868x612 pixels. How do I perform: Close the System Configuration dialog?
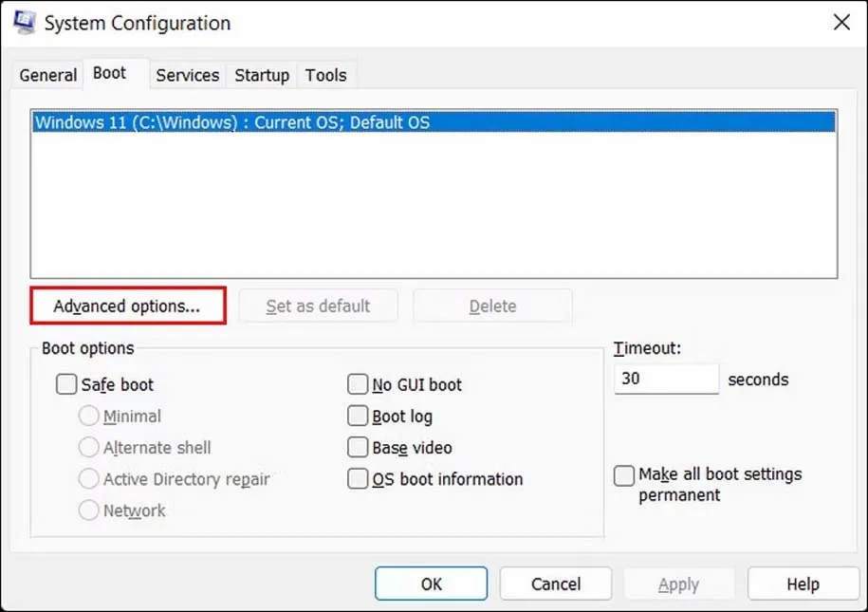tap(840, 23)
